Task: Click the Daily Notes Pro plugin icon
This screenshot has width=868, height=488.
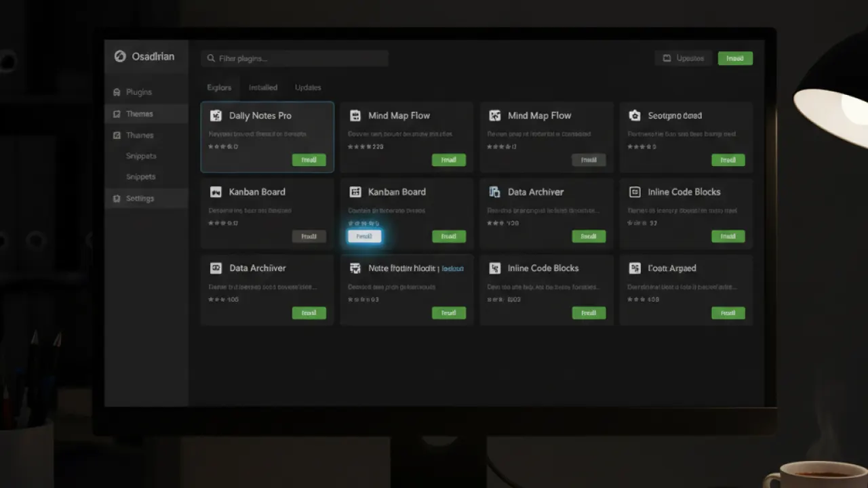Action: (216, 115)
